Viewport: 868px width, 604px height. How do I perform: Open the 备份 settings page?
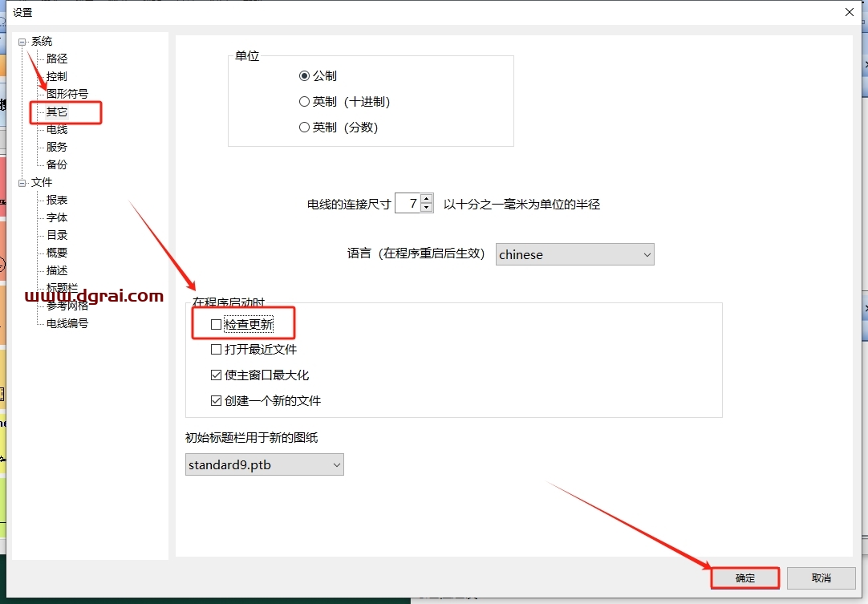point(55,164)
